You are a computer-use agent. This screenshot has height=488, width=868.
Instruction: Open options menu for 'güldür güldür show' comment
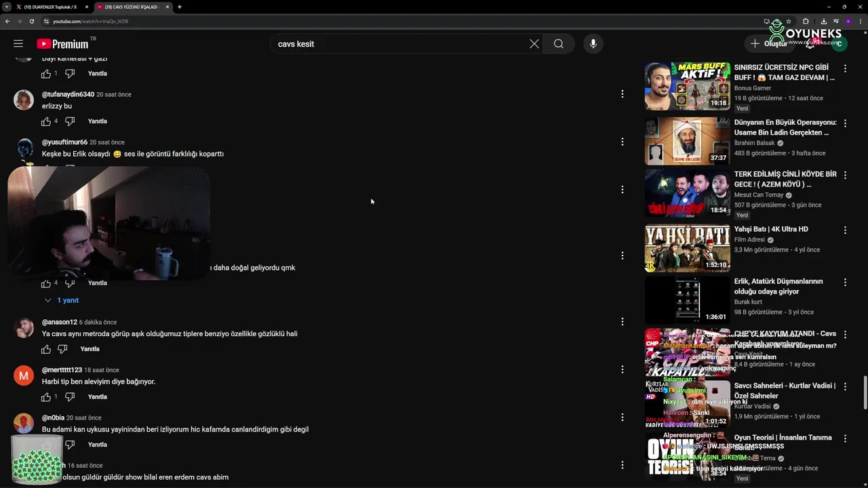coord(622,465)
